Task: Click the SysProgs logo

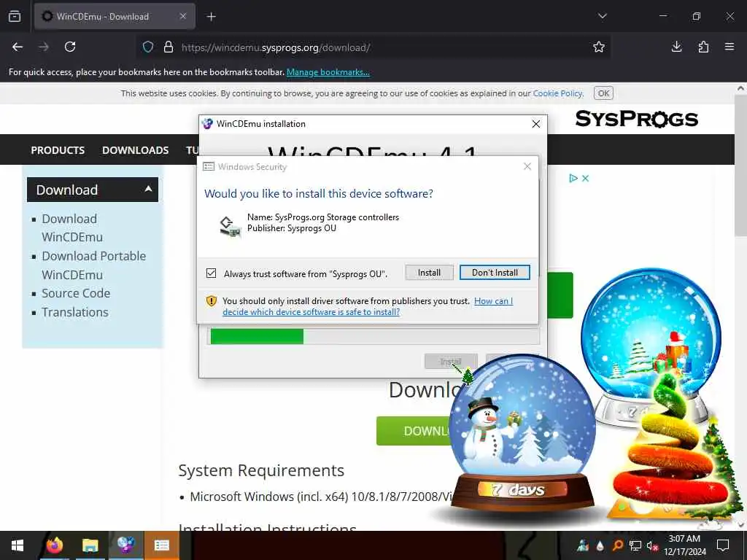Action: 636,119
